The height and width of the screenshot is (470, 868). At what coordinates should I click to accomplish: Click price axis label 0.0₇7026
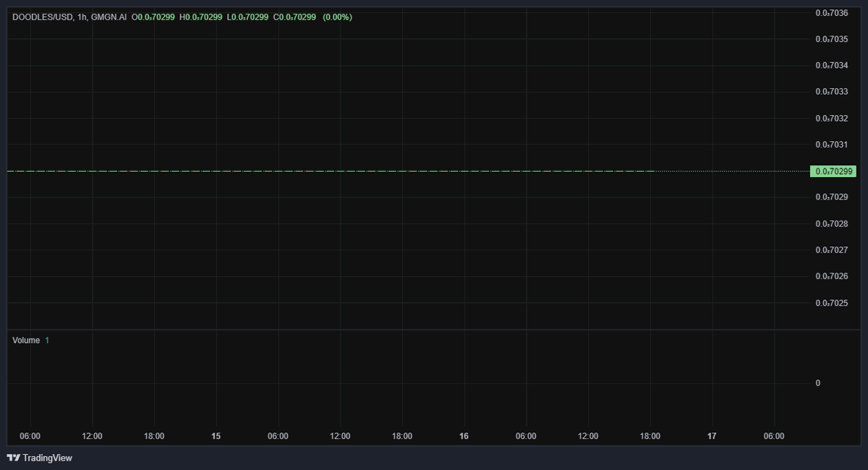[x=832, y=276]
